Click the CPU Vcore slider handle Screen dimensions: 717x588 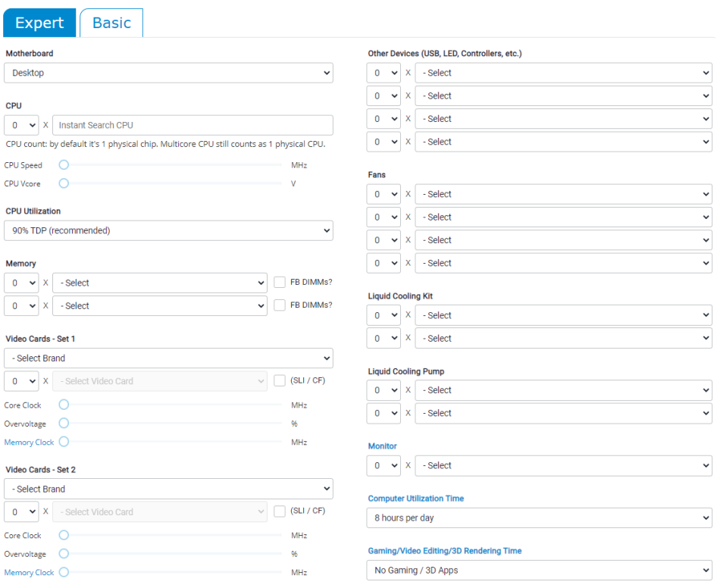coord(64,183)
